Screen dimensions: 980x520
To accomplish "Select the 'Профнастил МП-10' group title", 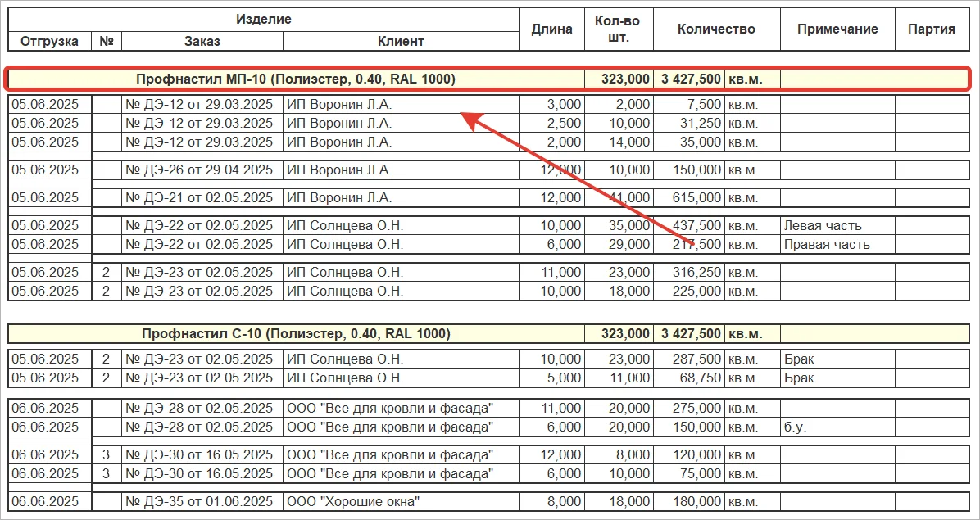I will pyautogui.click(x=296, y=79).
